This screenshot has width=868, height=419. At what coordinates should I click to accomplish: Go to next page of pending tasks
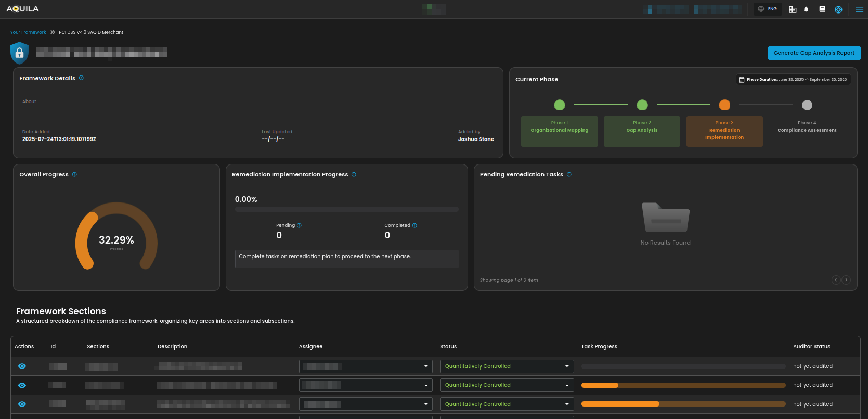tap(846, 280)
